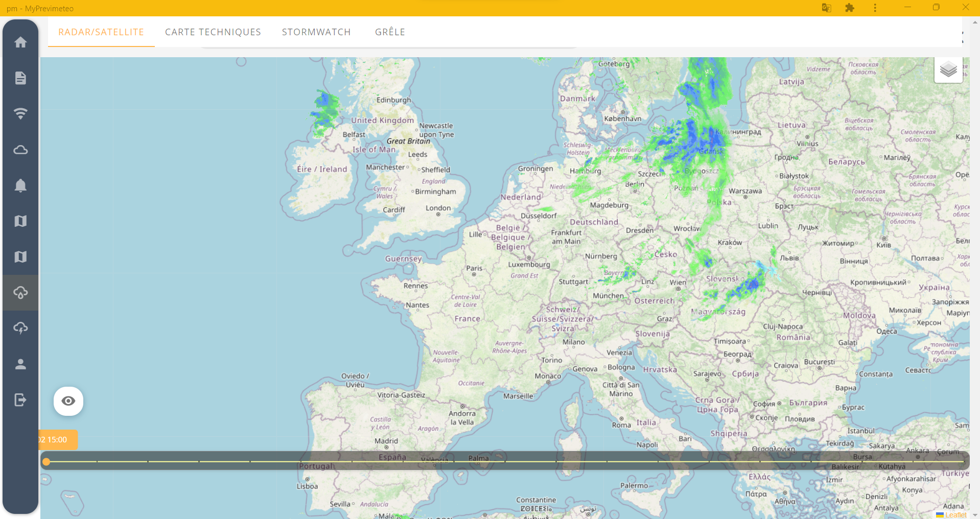
Task: Click the Edinburgh label on map
Action: click(393, 100)
